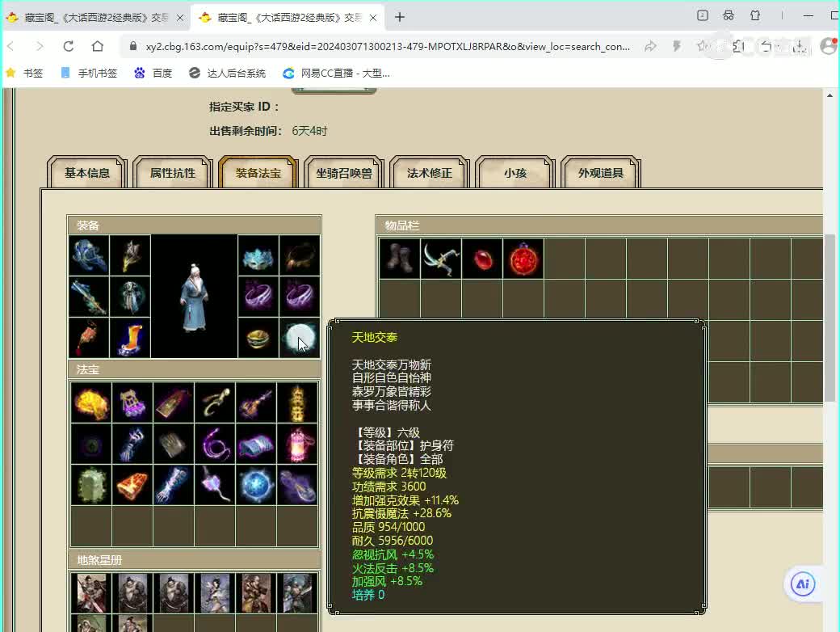Open the 书签 bookmark
This screenshot has height=632, width=840.
pyautogui.click(x=24, y=73)
